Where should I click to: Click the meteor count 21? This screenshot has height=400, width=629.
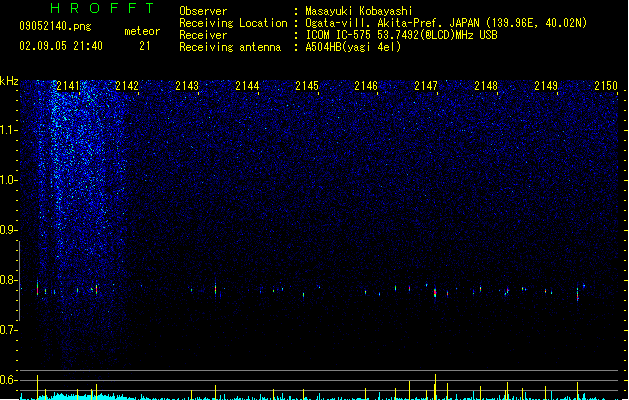(x=145, y=46)
